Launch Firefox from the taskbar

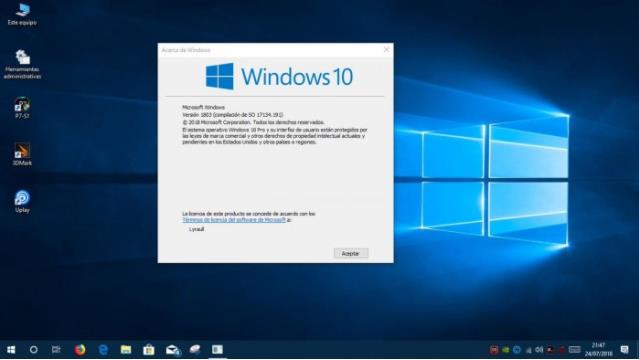(80, 350)
